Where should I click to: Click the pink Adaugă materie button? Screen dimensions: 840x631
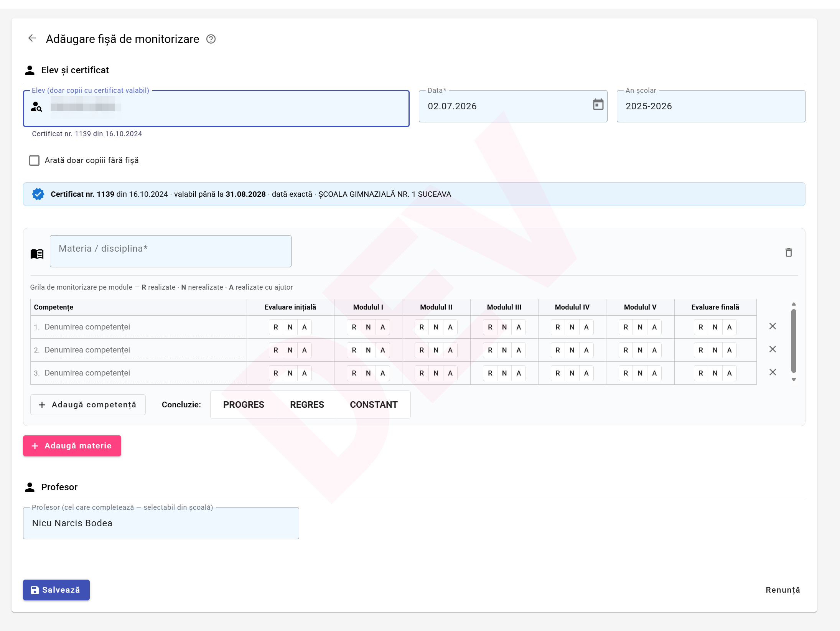coord(72,446)
